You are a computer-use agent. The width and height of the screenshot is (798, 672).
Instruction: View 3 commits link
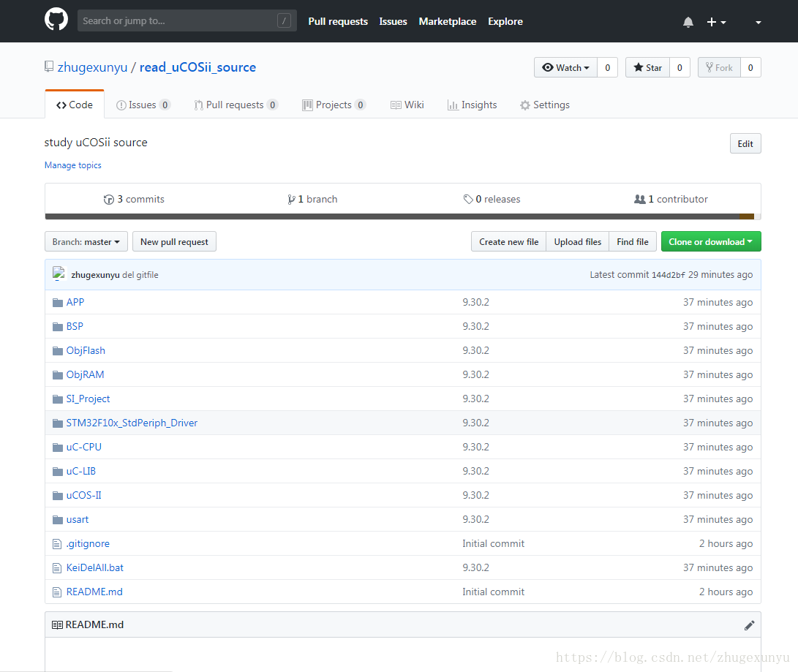pyautogui.click(x=134, y=200)
